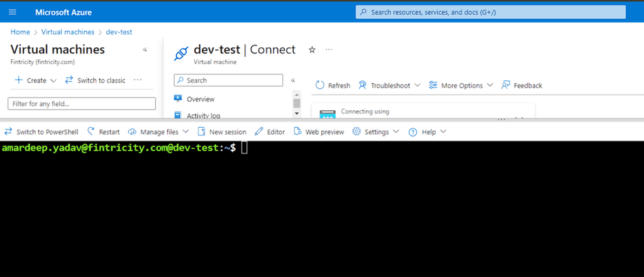Image resolution: width=644 pixels, height=277 pixels.
Task: Click the Overview monitor icon
Action: click(x=177, y=99)
